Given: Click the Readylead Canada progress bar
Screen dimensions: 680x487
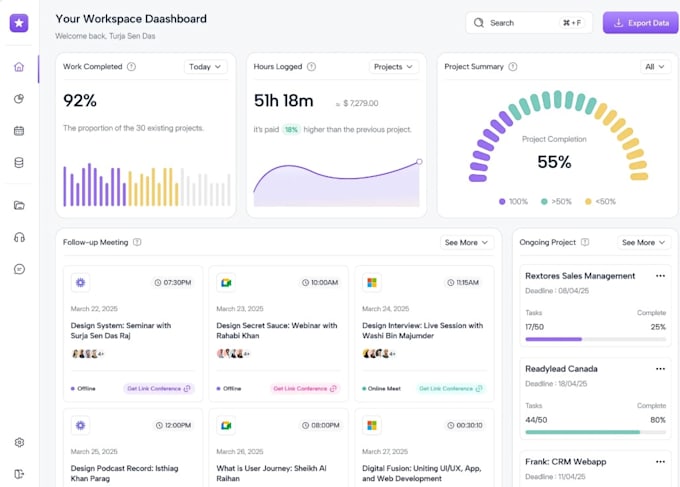Looking at the screenshot, I should [595, 432].
